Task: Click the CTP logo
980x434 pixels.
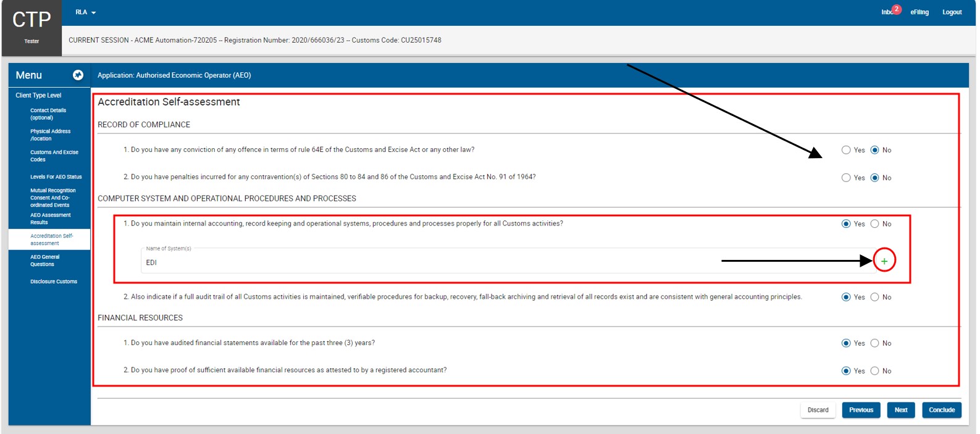Action: [x=31, y=20]
